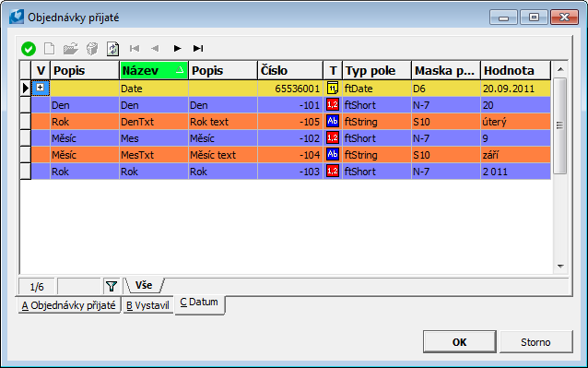Viewport: 588px width, 368px height.
Task: Switch to B Vystavil tab
Action: coord(147,305)
